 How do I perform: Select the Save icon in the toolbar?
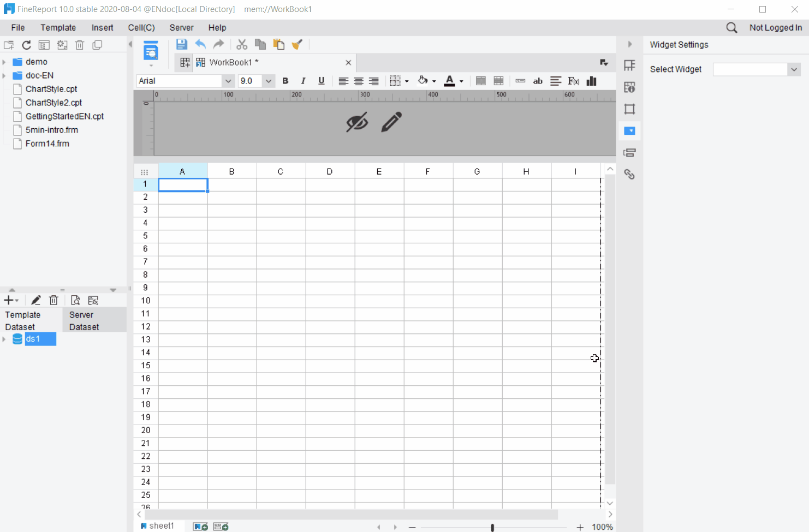(181, 44)
